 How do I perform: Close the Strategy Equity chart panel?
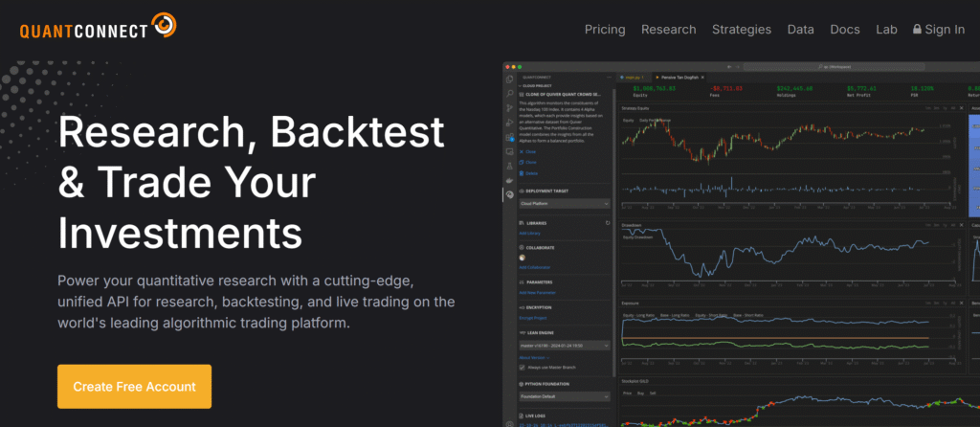(x=961, y=108)
